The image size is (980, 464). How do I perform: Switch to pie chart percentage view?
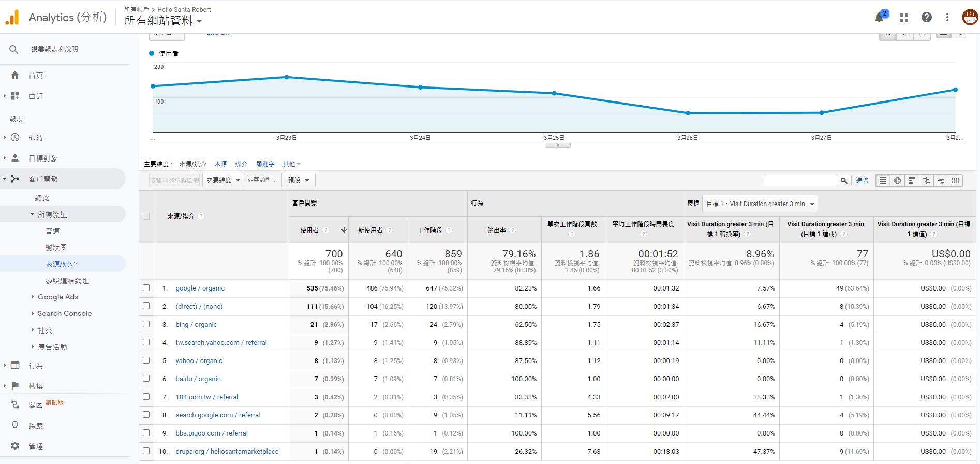click(x=897, y=181)
